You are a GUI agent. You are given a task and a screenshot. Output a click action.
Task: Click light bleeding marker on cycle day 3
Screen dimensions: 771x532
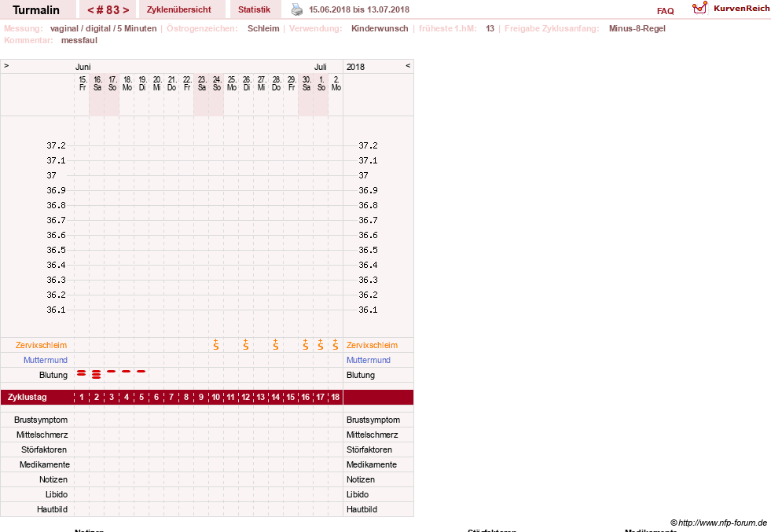pyautogui.click(x=112, y=371)
